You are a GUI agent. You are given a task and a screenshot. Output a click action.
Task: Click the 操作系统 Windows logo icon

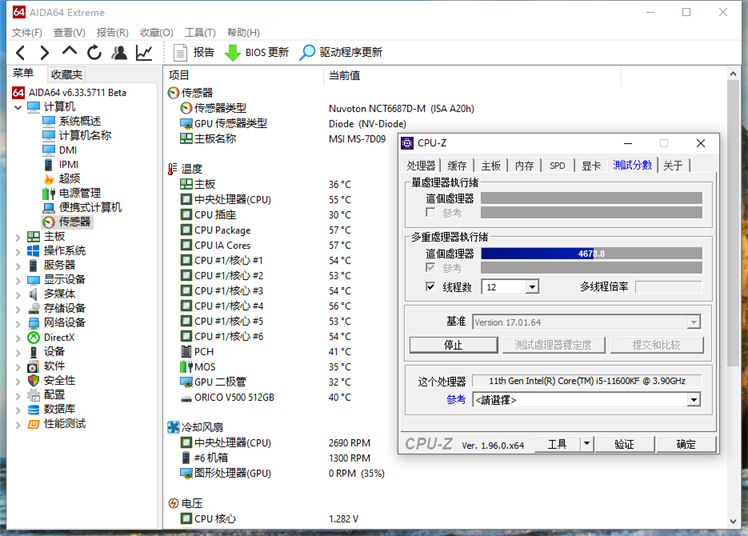click(33, 251)
